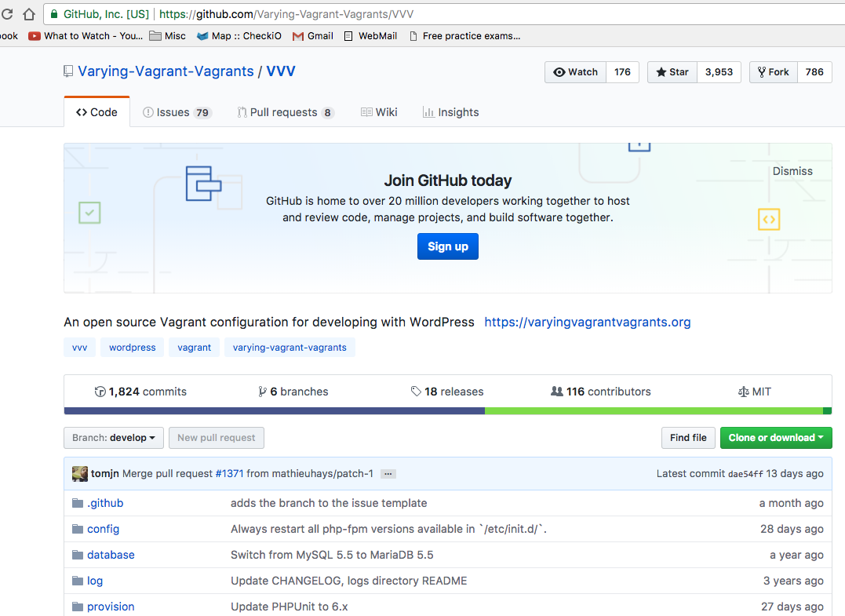845x616 pixels.
Task: Open the repository icon next to the title
Action: tap(68, 71)
